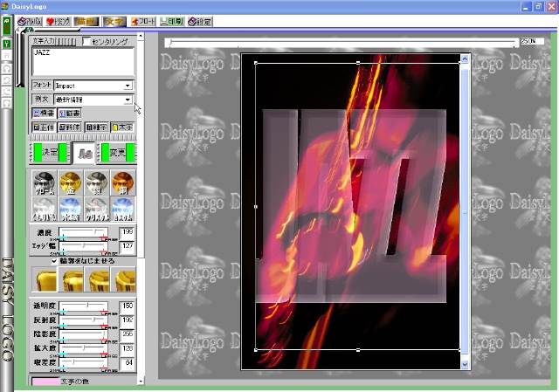559x392 pixels.
Task: Click the edge width value field 127
Action: 128,246
